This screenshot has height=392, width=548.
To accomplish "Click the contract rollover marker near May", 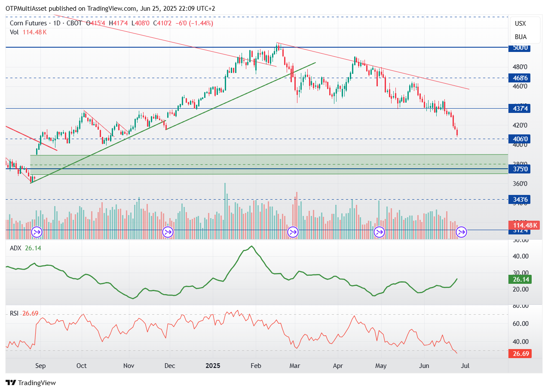I will click(x=379, y=232).
